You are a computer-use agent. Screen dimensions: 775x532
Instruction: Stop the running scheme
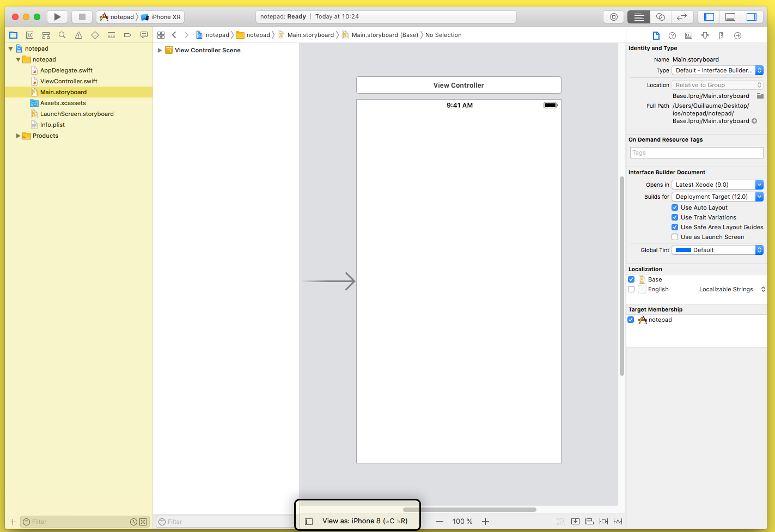pyautogui.click(x=82, y=17)
